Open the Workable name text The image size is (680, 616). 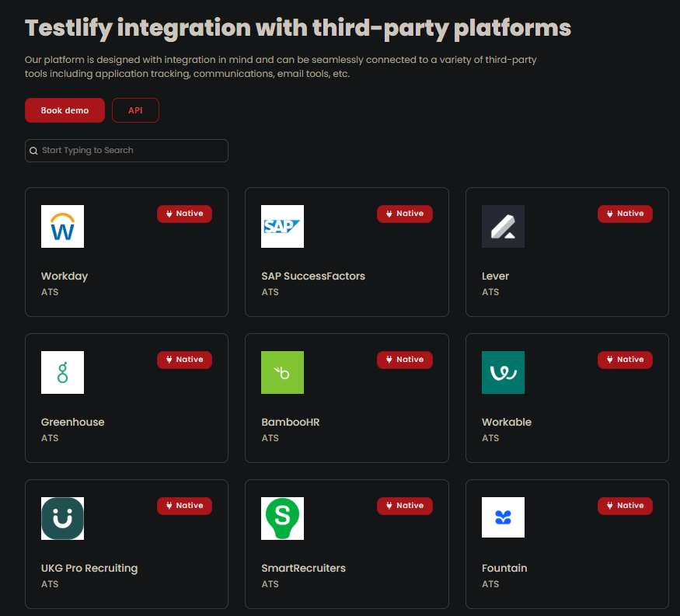coord(507,423)
